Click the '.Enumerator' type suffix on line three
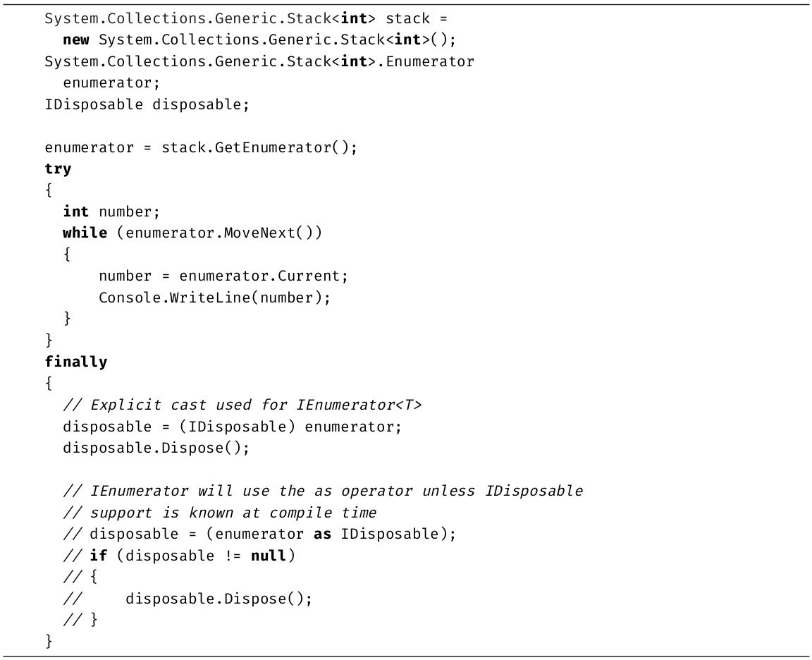This screenshot has width=812, height=660. coord(426,61)
